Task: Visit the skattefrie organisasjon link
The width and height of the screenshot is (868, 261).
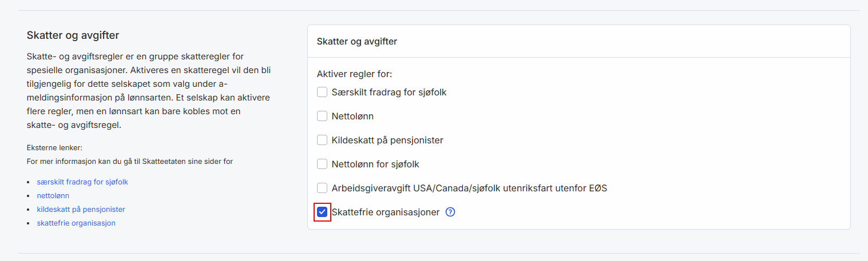Action: point(76,223)
